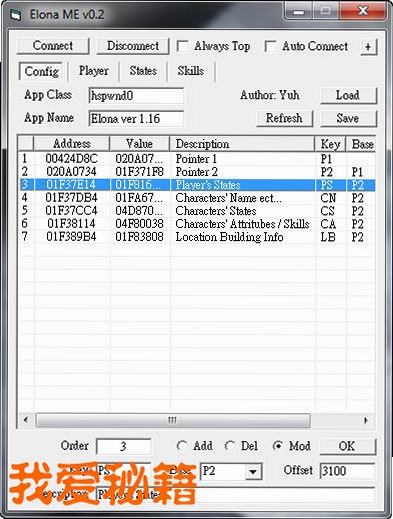Click the horizontal scrollbar thumb in address list

coord(173,420)
